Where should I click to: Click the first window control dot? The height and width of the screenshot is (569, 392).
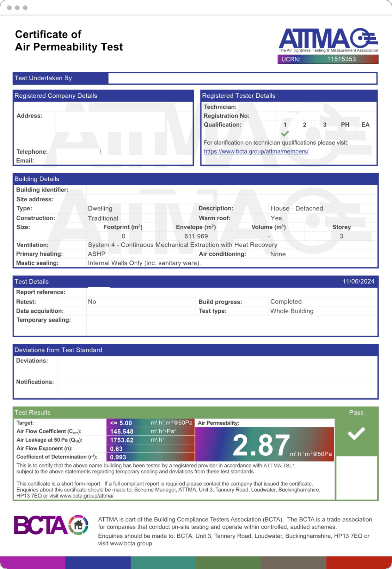click(9, 8)
